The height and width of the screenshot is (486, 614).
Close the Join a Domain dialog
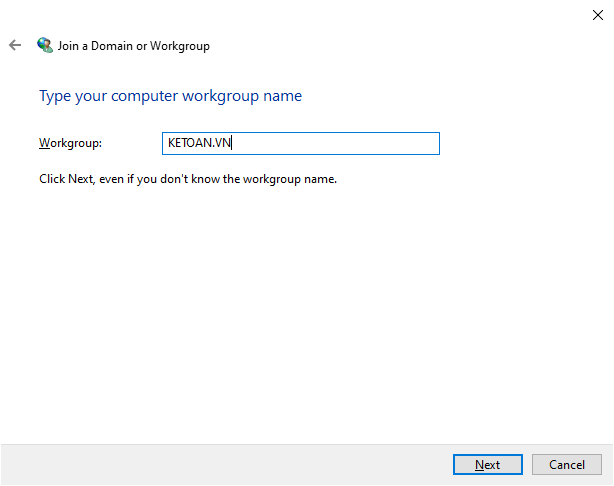tap(598, 15)
